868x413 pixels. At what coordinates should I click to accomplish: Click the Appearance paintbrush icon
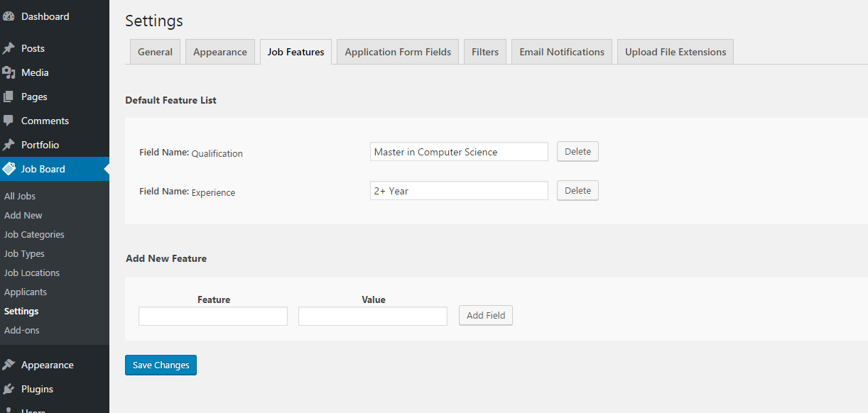9,365
